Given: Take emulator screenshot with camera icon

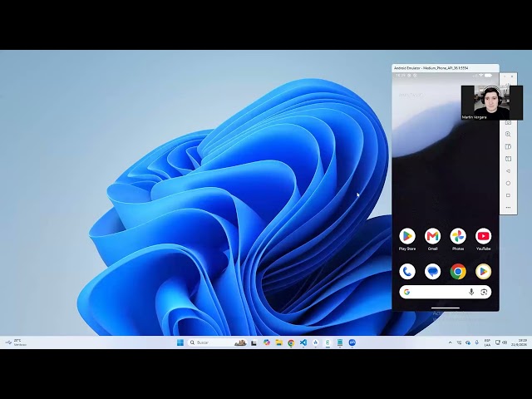Looking at the screenshot, I should tap(508, 122).
